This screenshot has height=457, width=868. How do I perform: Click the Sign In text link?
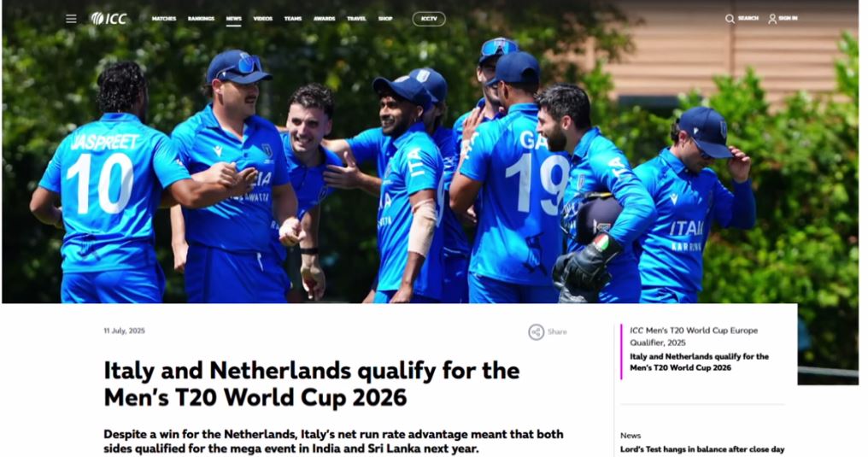coord(788,19)
